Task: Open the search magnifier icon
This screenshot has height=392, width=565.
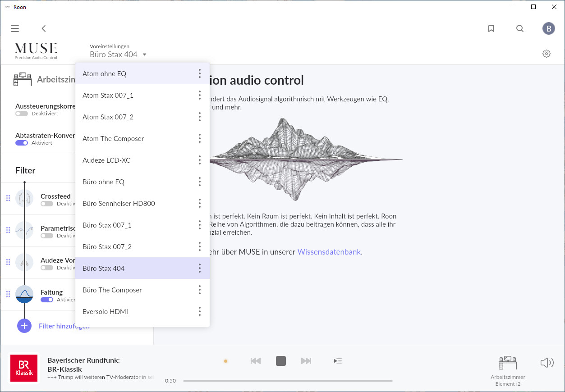Action: click(520, 28)
